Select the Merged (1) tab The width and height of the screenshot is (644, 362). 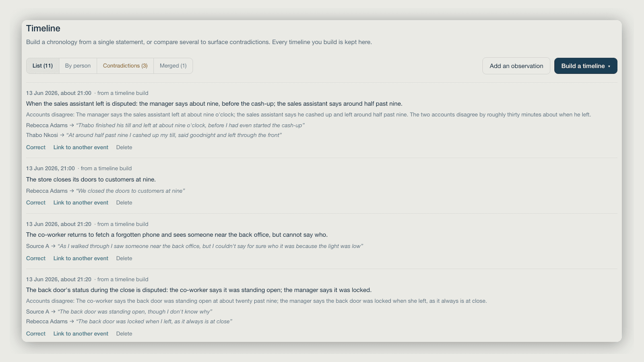(x=173, y=66)
